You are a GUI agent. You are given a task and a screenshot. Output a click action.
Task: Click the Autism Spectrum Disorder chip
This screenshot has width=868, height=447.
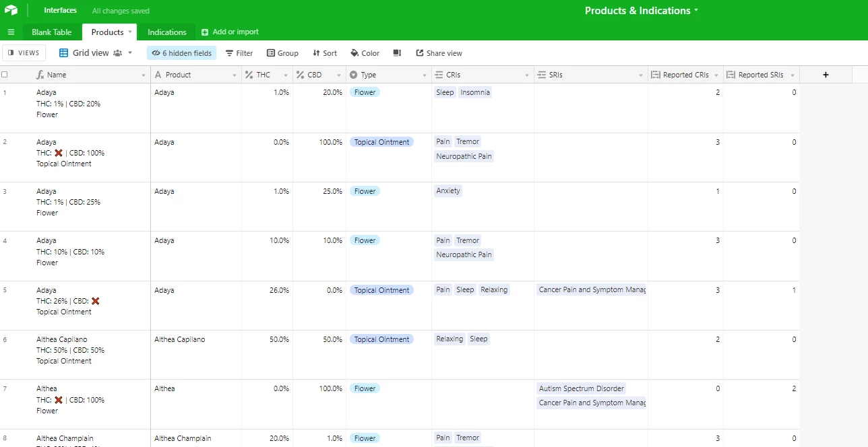click(x=582, y=388)
